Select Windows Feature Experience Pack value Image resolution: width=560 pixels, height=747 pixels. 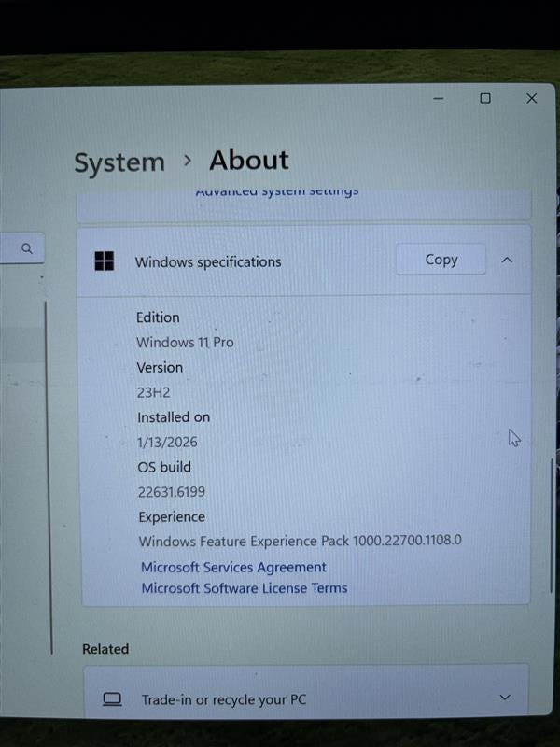[300, 542]
